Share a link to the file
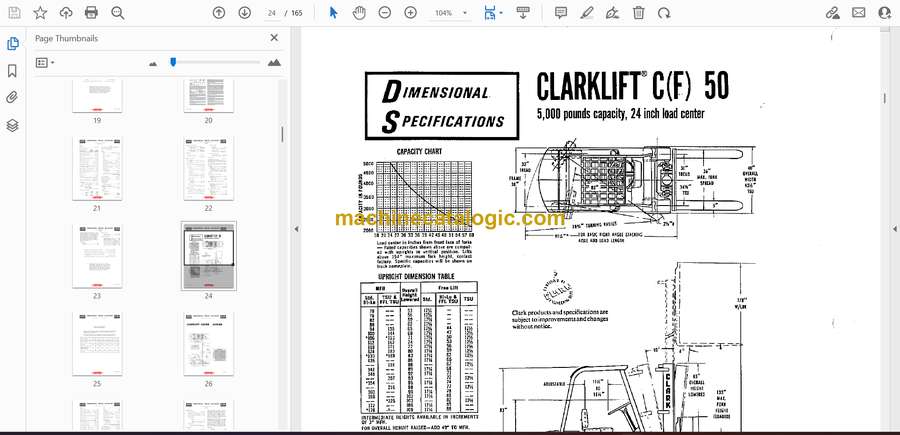Image resolution: width=900 pixels, height=435 pixels. coord(833,13)
